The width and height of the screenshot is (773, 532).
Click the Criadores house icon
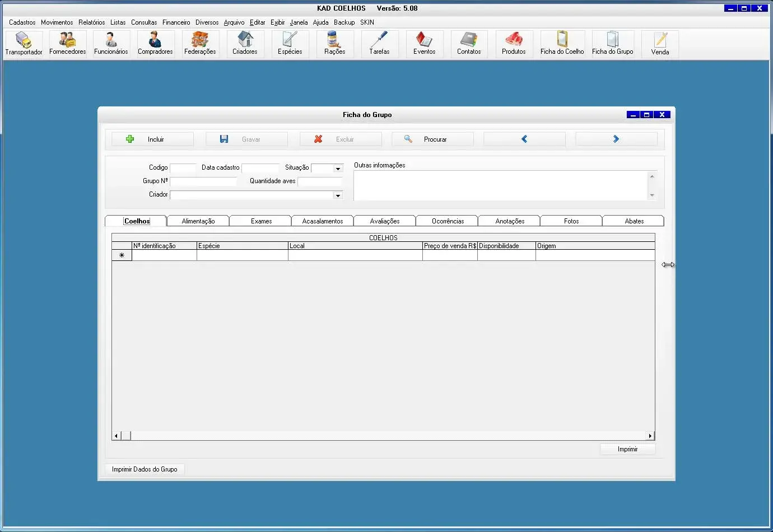coord(245,44)
